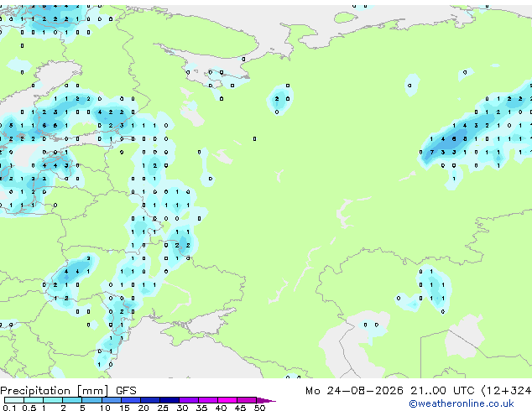This screenshot has height=411, width=532.
Task: Click the 'Precipitation [mm]' legend title
Action: [55, 391]
